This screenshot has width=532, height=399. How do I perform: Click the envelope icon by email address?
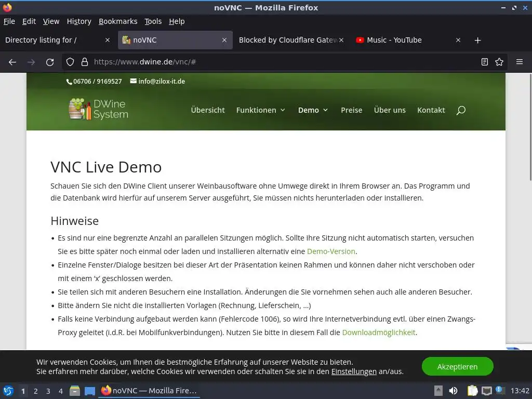tap(134, 81)
